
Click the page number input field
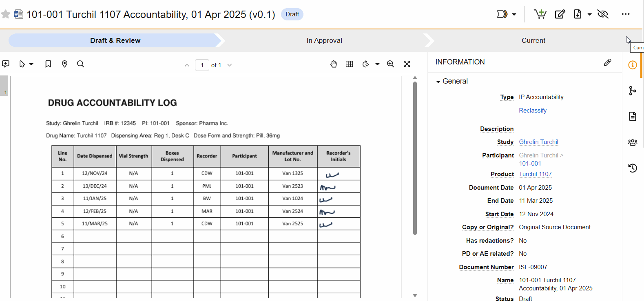coord(202,65)
